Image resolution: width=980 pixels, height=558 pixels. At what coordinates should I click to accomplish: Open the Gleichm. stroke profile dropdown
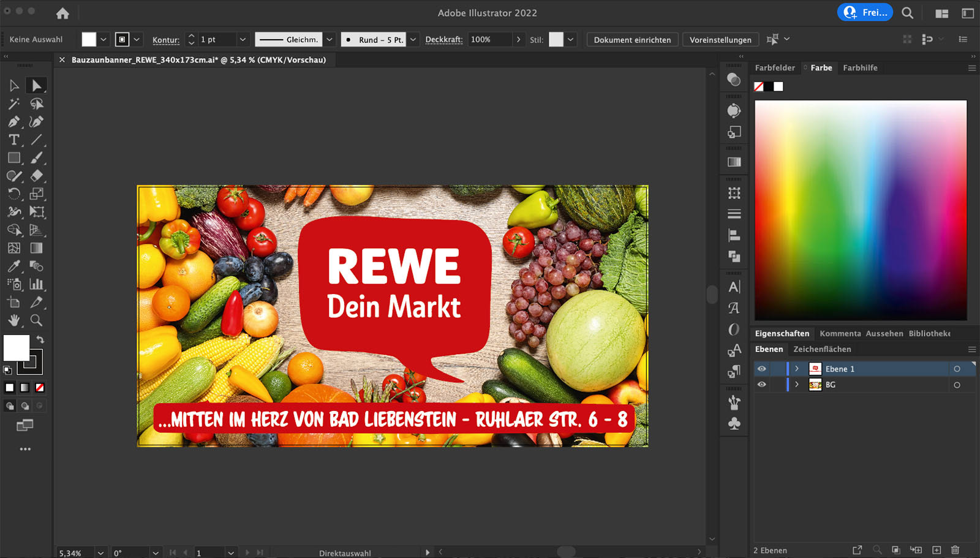(330, 39)
